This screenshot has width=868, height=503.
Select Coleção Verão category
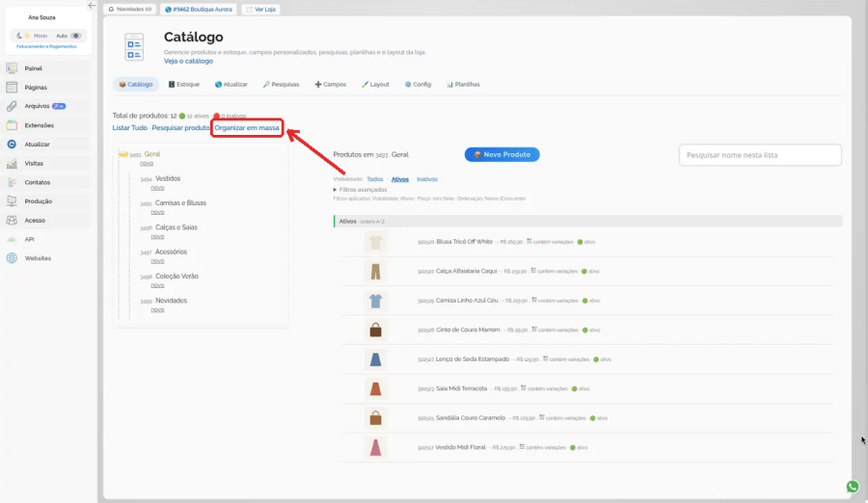click(x=176, y=277)
